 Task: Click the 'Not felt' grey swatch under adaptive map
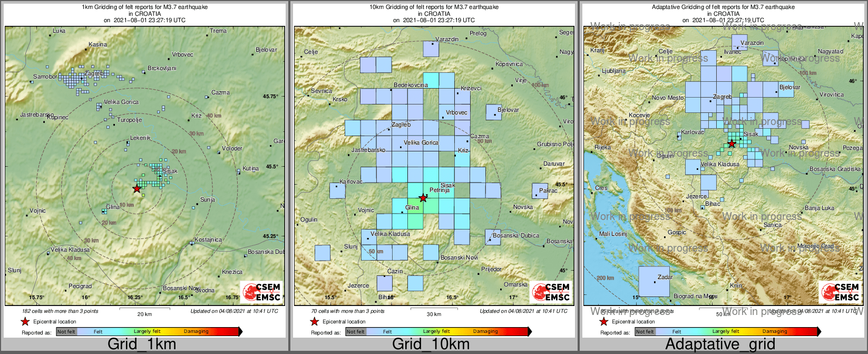point(645,332)
